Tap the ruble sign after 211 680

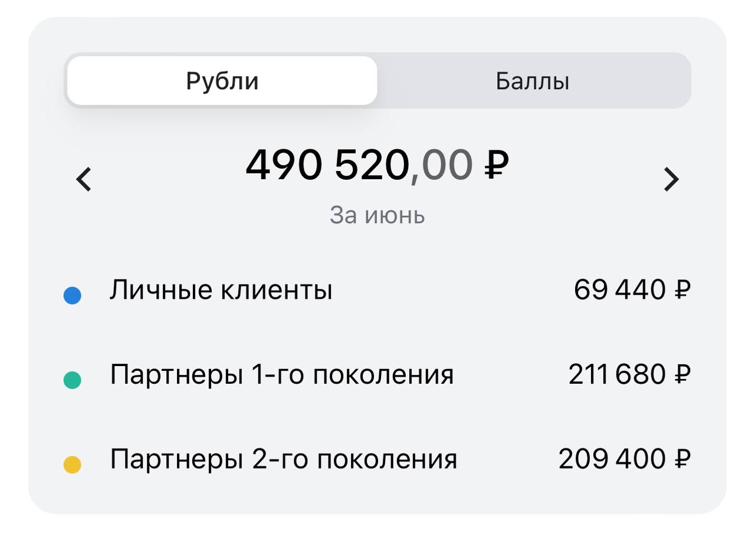tap(682, 374)
